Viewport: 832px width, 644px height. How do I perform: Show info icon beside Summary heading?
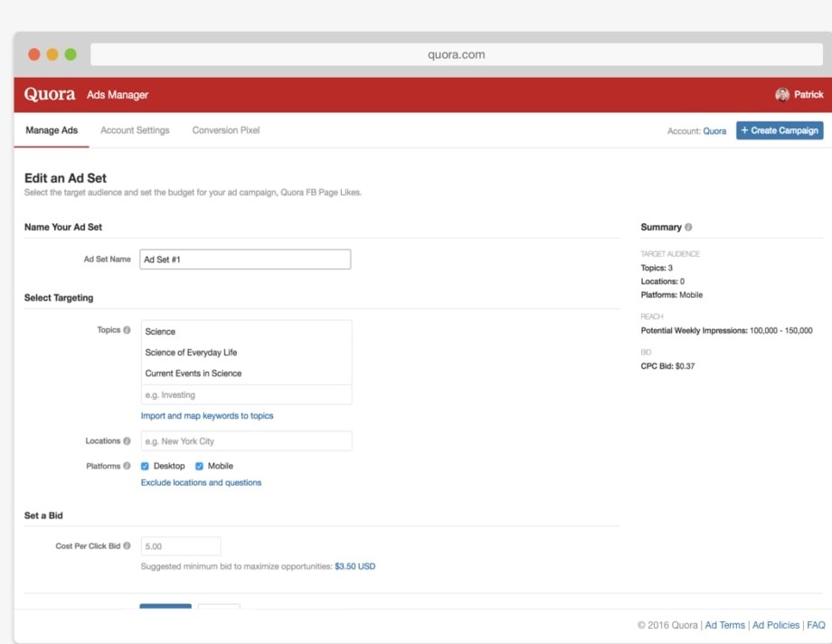click(688, 227)
